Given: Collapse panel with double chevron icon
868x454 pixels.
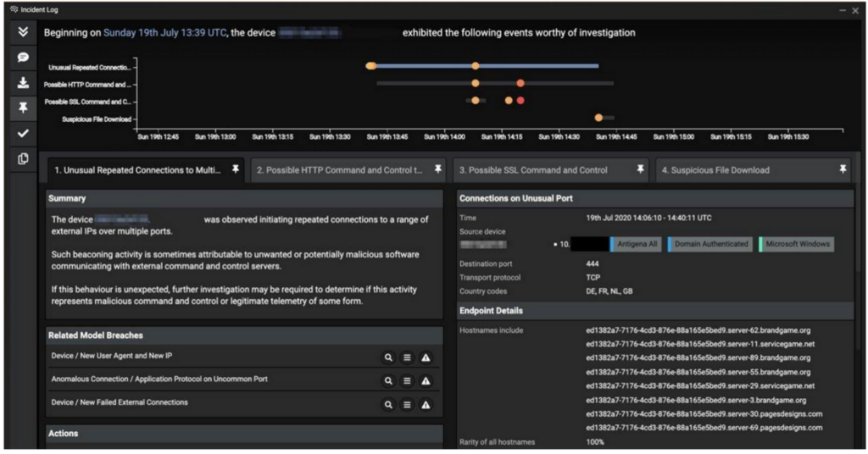Looking at the screenshot, I should (23, 32).
